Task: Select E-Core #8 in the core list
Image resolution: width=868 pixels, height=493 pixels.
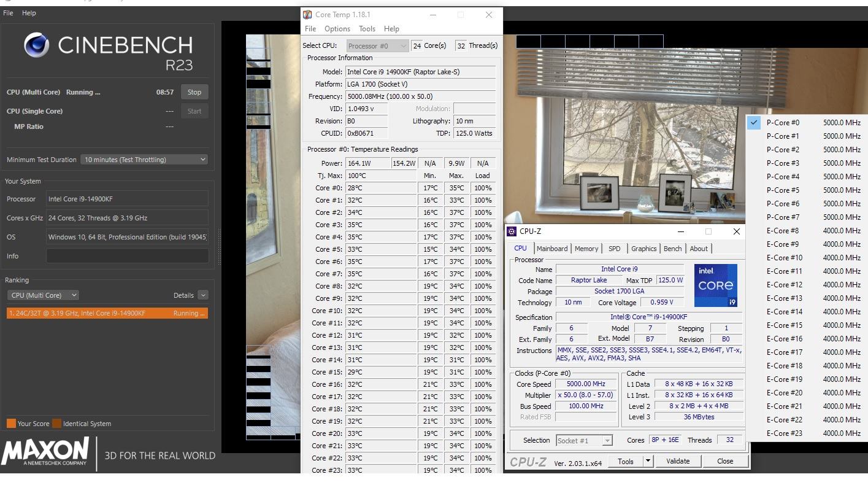Action: 807,231
